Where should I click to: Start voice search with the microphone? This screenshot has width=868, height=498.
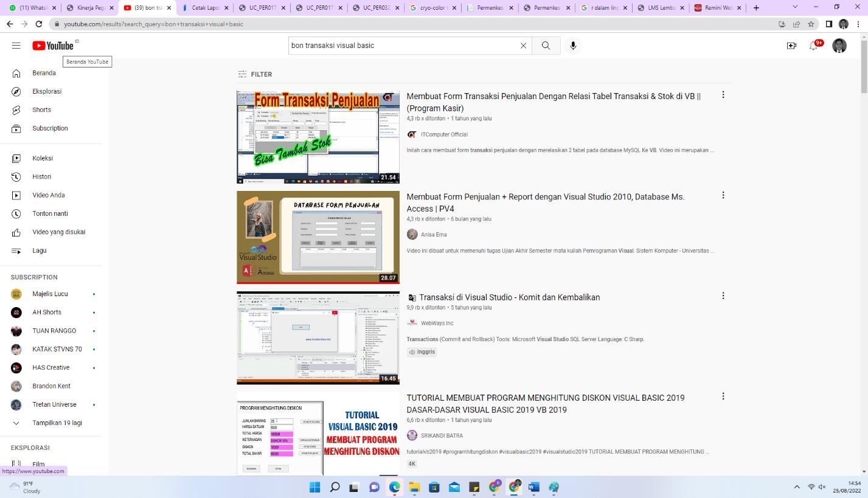[573, 46]
